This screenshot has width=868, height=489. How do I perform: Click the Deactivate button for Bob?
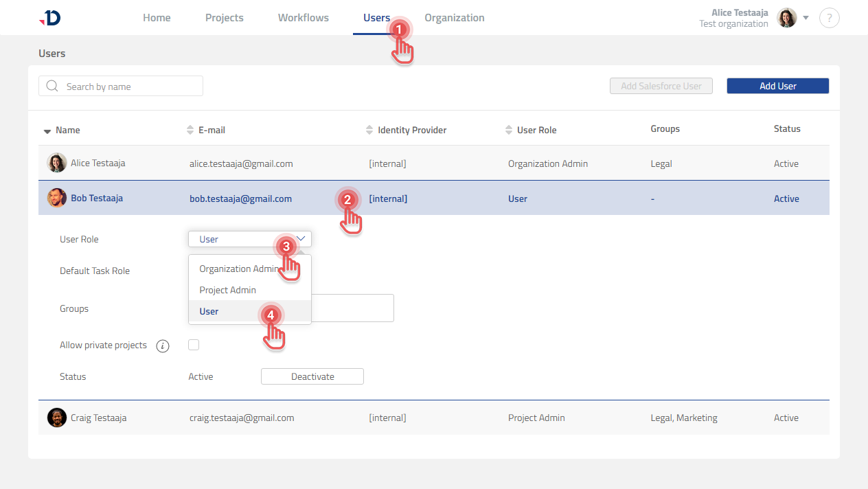tap(312, 376)
